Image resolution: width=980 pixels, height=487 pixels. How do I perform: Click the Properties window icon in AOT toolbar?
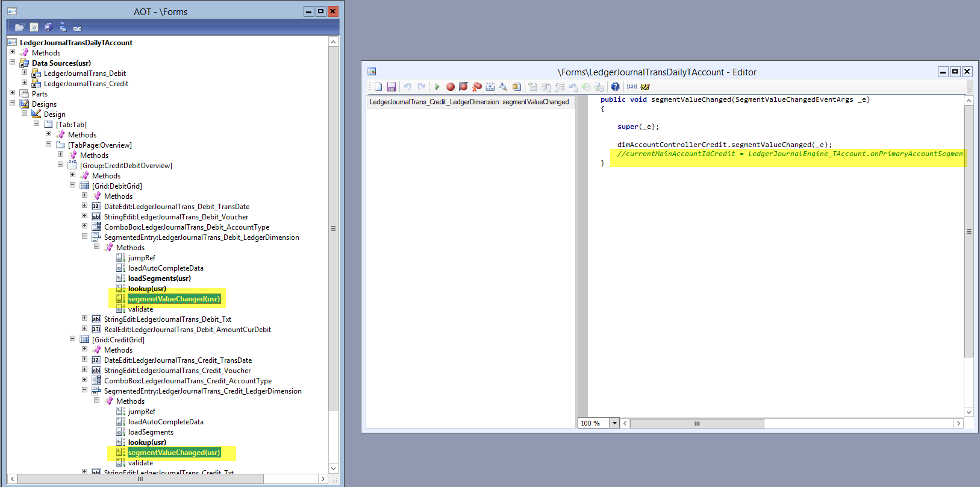pyautogui.click(x=34, y=27)
